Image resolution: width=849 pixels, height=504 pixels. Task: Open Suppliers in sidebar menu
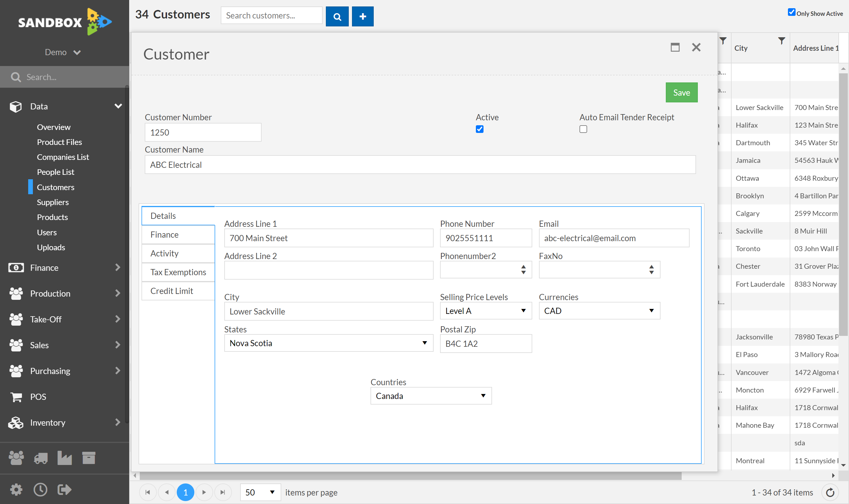(53, 202)
